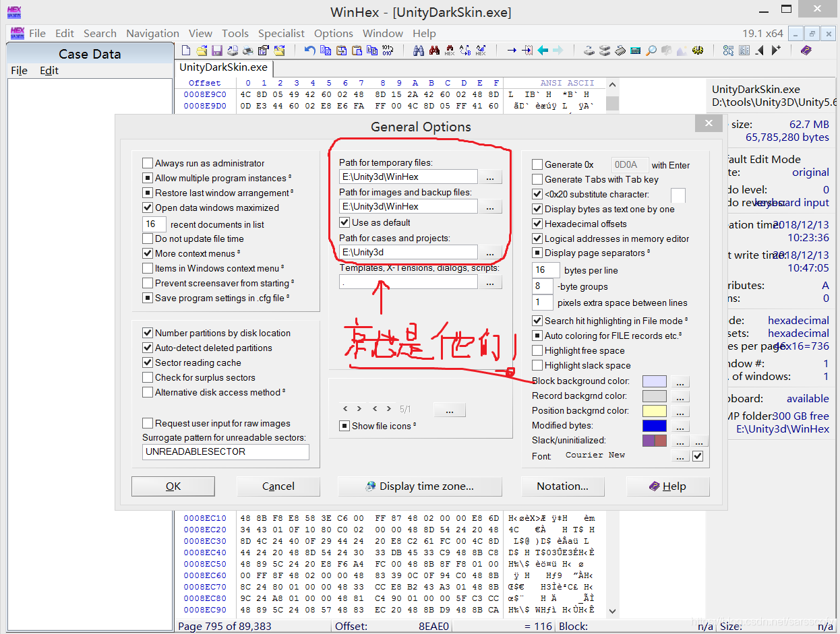Click Position backgrnd color yellow swatch
Viewport: 840px width, 634px height.
[x=655, y=411]
